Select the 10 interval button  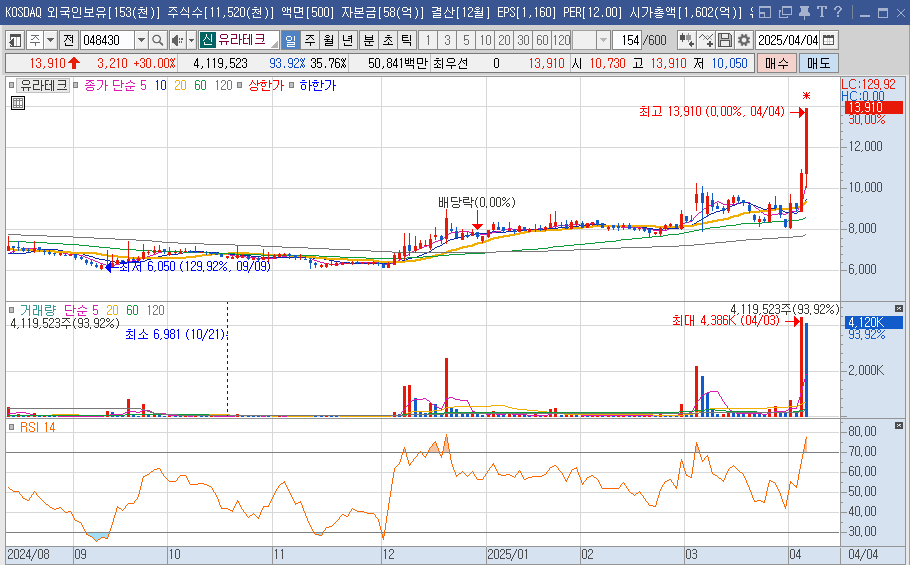tap(485, 40)
